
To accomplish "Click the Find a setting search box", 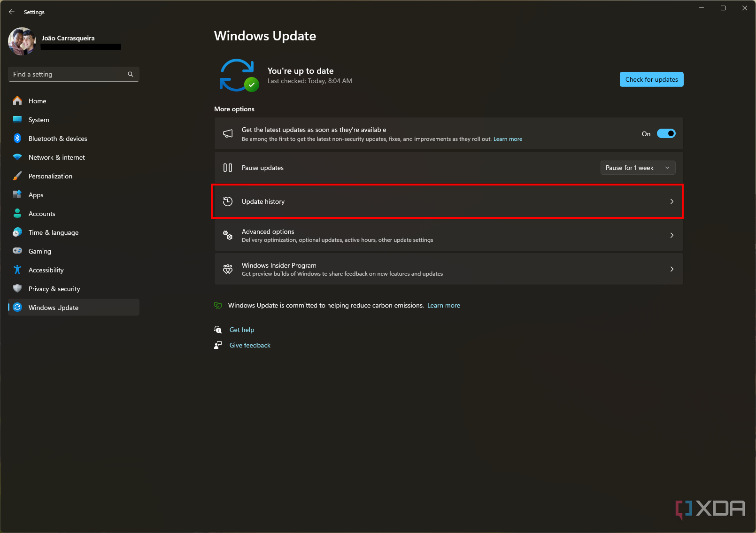I will pyautogui.click(x=74, y=74).
